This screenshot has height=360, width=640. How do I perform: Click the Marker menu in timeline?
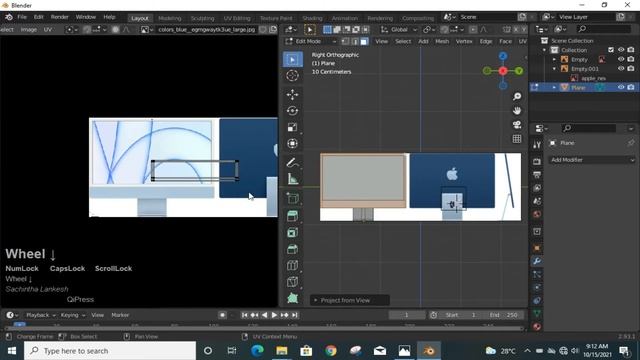pos(120,315)
